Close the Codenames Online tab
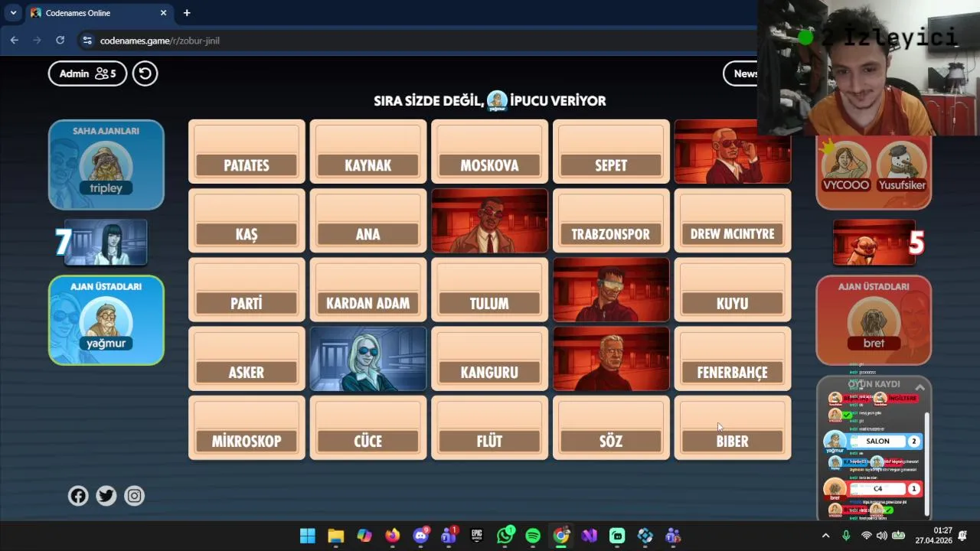 (163, 13)
